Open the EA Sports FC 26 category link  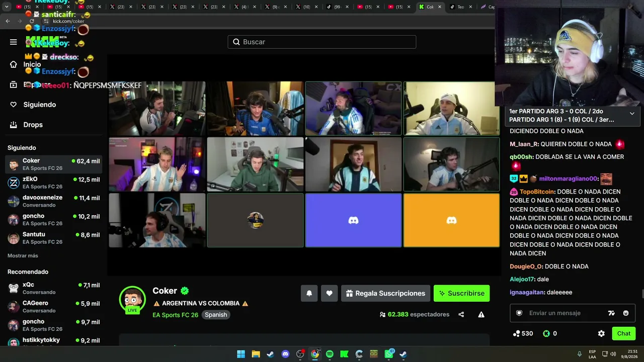[175, 315]
